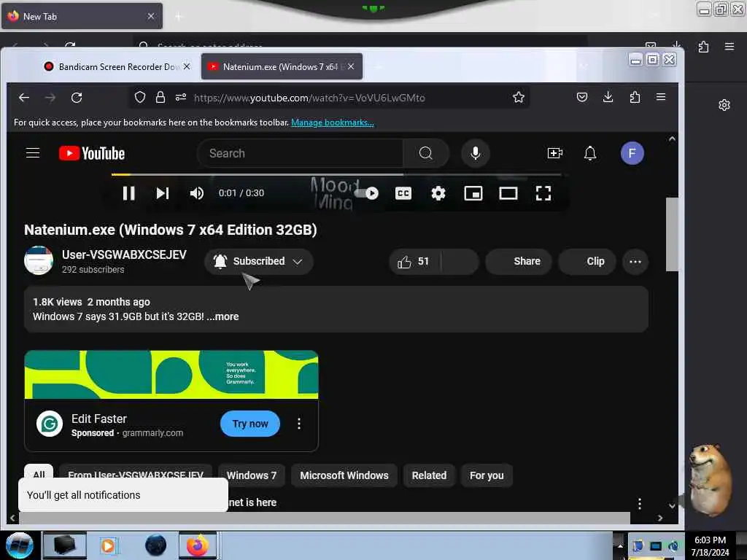The width and height of the screenshot is (747, 560).
Task: Enable miniplayer mode
Action: pyautogui.click(x=473, y=192)
